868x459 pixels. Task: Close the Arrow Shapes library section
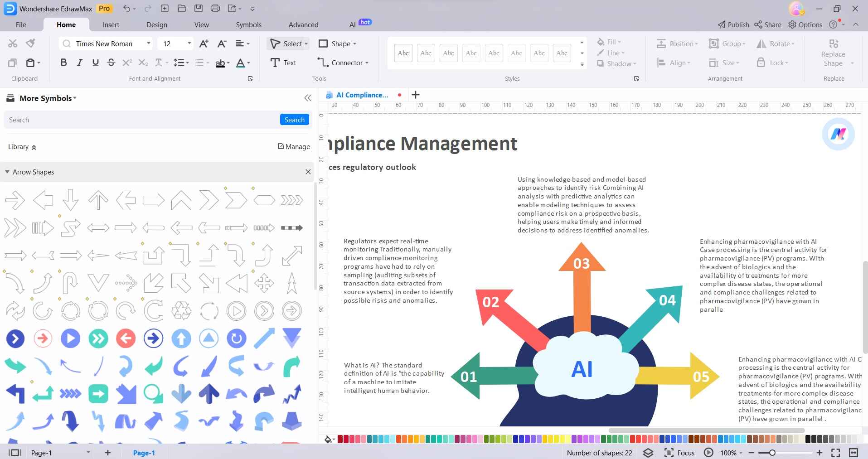[308, 172]
